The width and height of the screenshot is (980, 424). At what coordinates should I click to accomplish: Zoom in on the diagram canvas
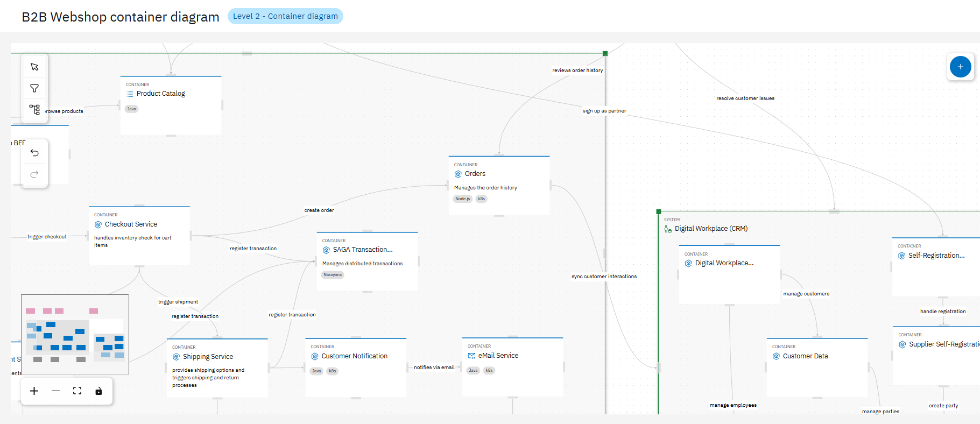click(34, 391)
